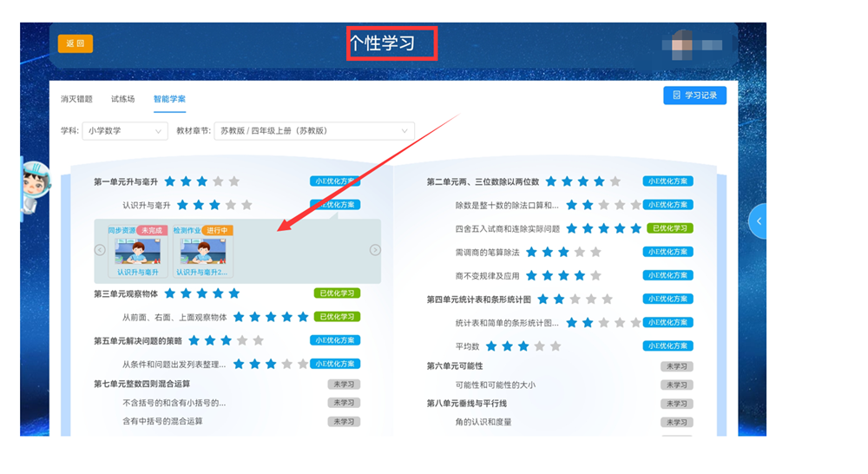Select lesson 商不变规律及应用
This screenshot has width=868, height=474.
point(487,276)
